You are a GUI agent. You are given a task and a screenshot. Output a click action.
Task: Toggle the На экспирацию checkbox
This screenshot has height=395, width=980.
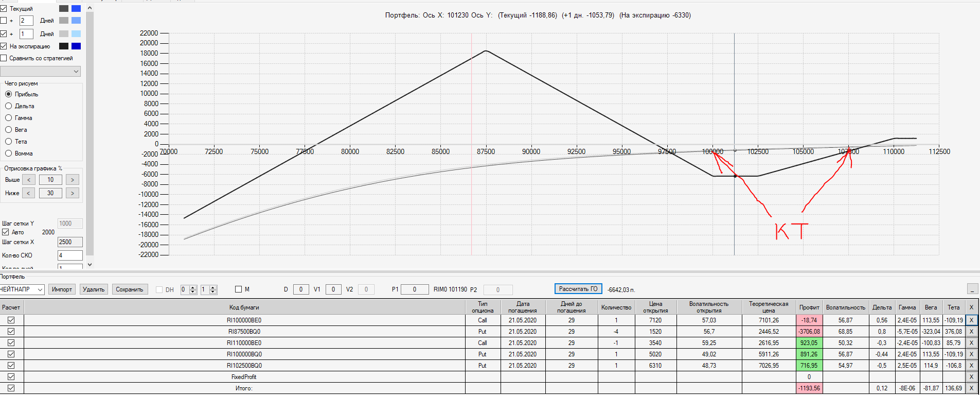(x=4, y=46)
